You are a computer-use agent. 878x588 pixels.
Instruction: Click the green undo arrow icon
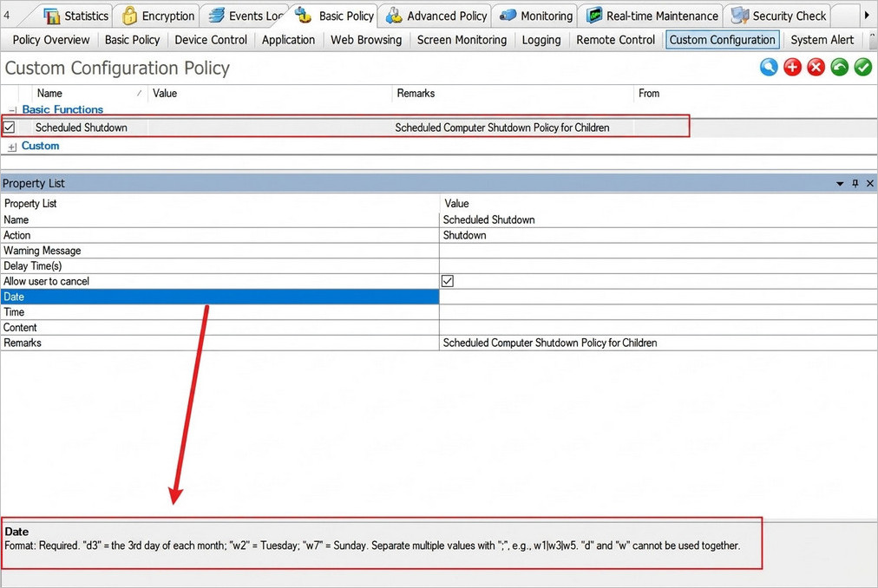(x=839, y=67)
